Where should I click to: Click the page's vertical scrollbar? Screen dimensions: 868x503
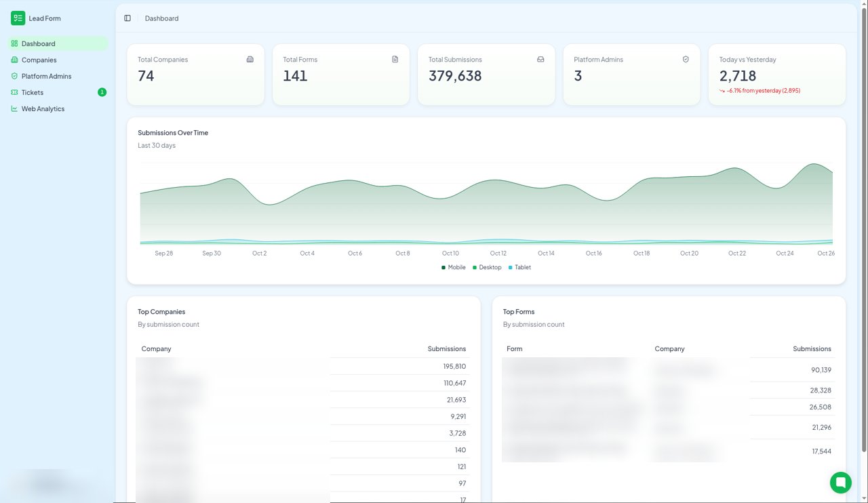pyautogui.click(x=863, y=230)
